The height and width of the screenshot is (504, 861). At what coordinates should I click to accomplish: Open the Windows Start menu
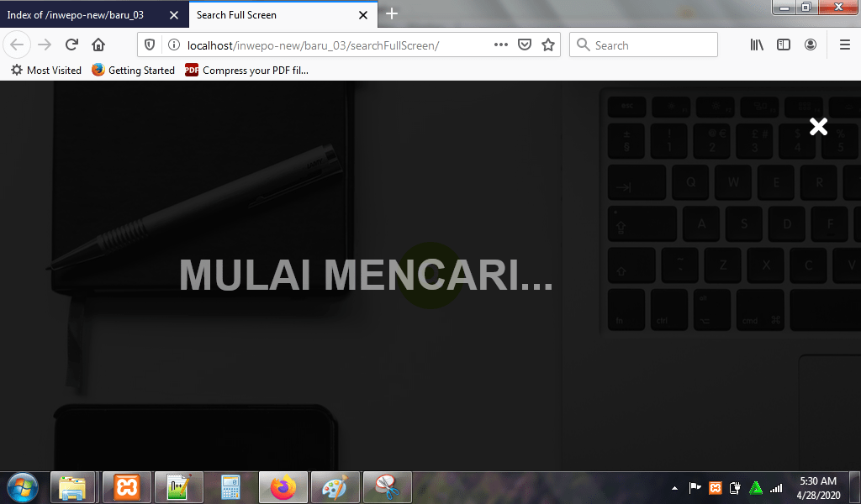(x=23, y=487)
